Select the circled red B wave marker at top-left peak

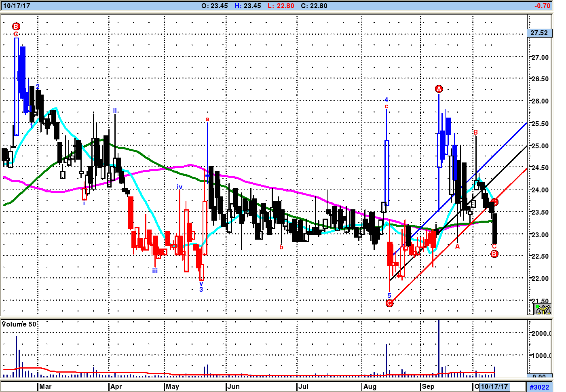[x=16, y=27]
